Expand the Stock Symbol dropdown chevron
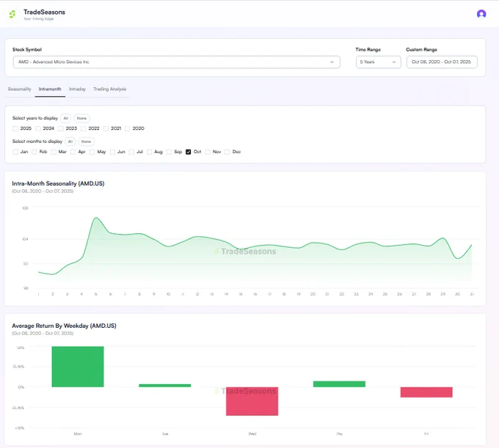 coord(332,62)
